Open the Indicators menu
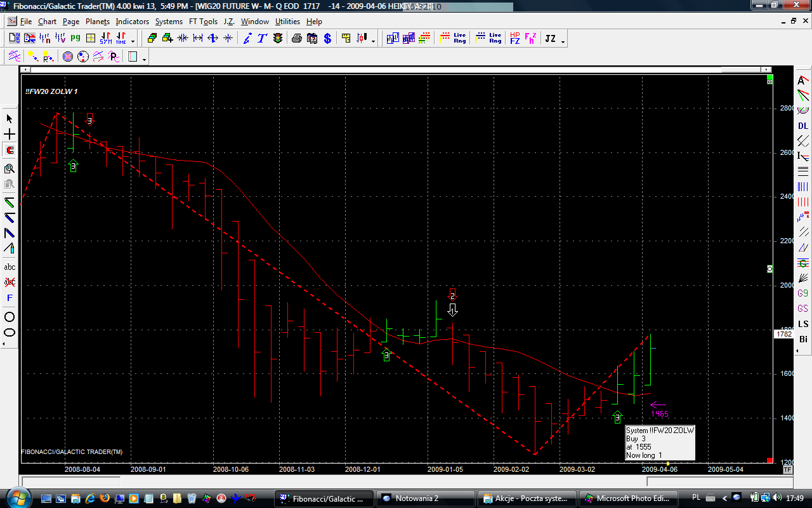Image resolution: width=812 pixels, height=508 pixels. [x=132, y=22]
